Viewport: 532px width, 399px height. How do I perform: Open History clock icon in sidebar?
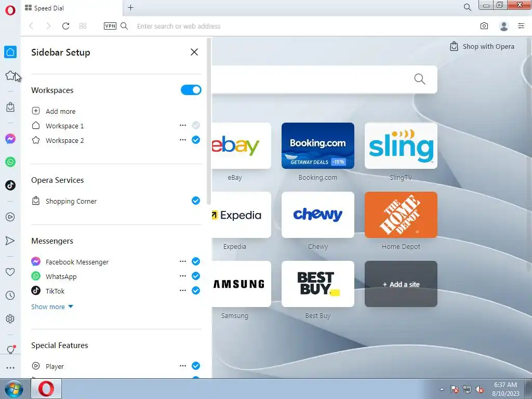click(10, 295)
